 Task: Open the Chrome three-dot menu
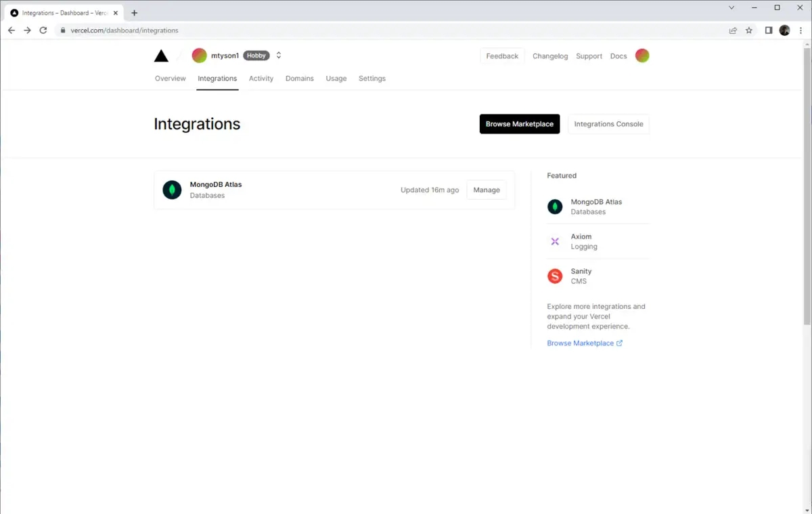(800, 30)
